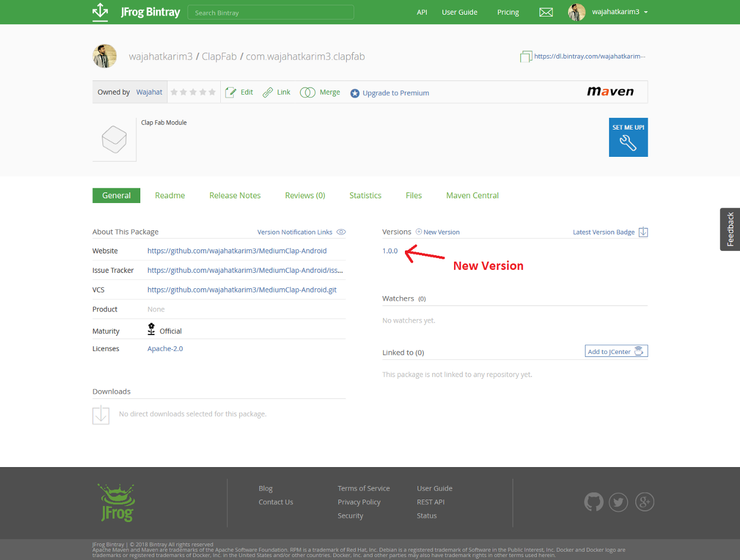740x560 pixels.
Task: Click the GitHub icon in footer
Action: pos(593,503)
